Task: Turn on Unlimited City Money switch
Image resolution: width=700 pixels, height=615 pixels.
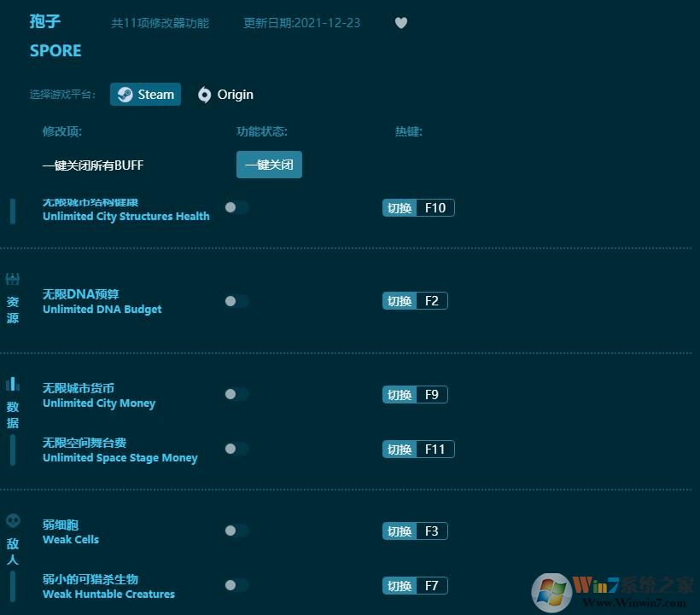Action: [x=236, y=394]
